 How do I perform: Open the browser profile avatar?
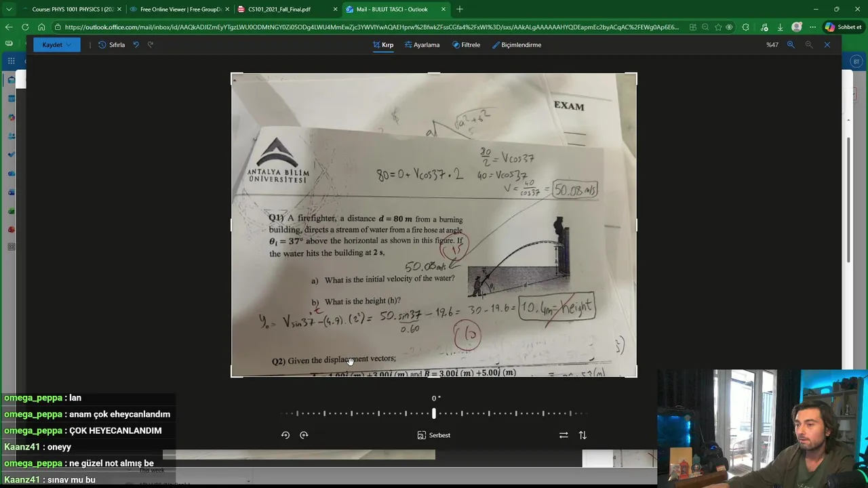pos(797,27)
